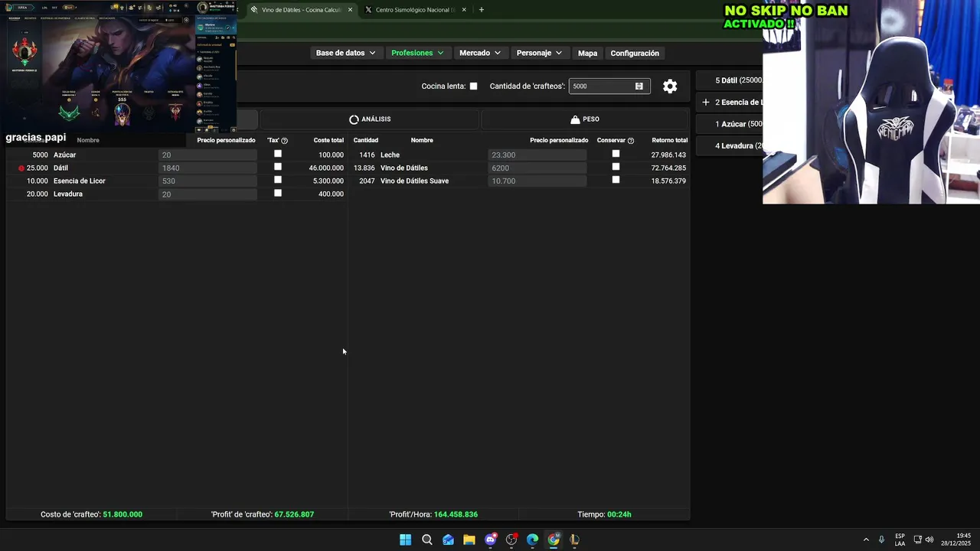Image resolution: width=980 pixels, height=551 pixels.
Task: Open Google Chrome from the taskbar
Action: pyautogui.click(x=554, y=540)
